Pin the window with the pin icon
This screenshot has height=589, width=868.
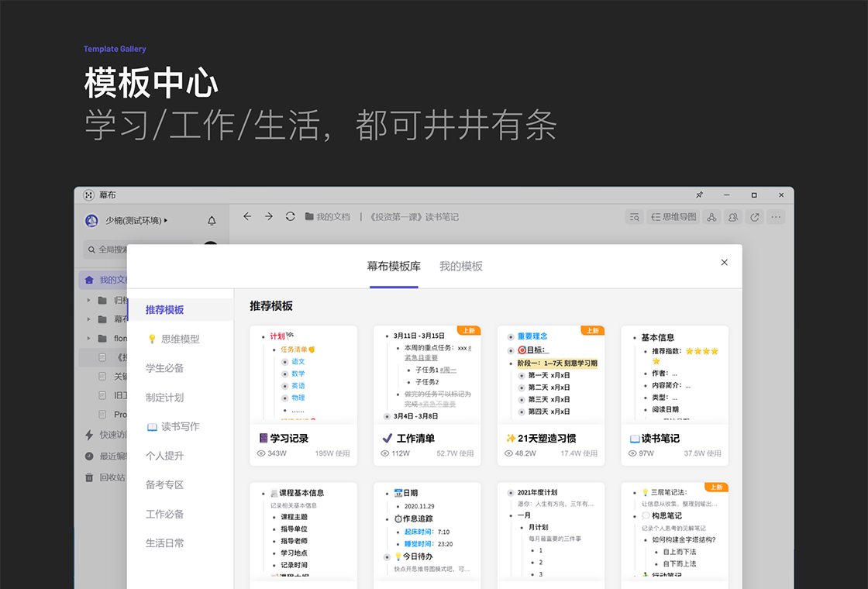700,195
